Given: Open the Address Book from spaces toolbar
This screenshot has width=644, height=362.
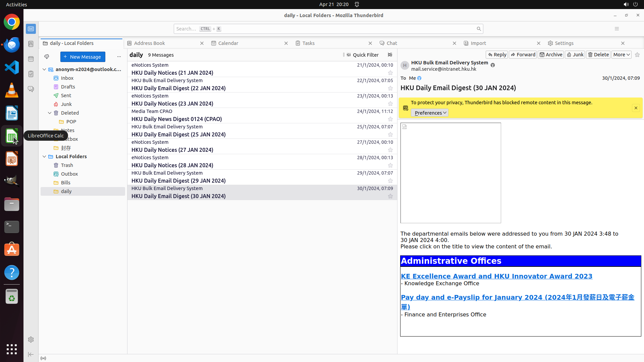Looking at the screenshot, I should [x=31, y=44].
